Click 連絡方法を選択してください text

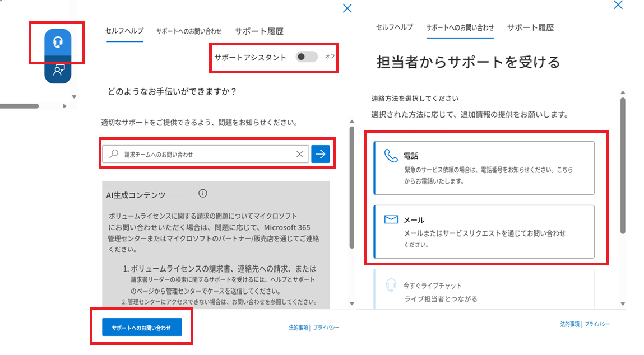click(415, 99)
